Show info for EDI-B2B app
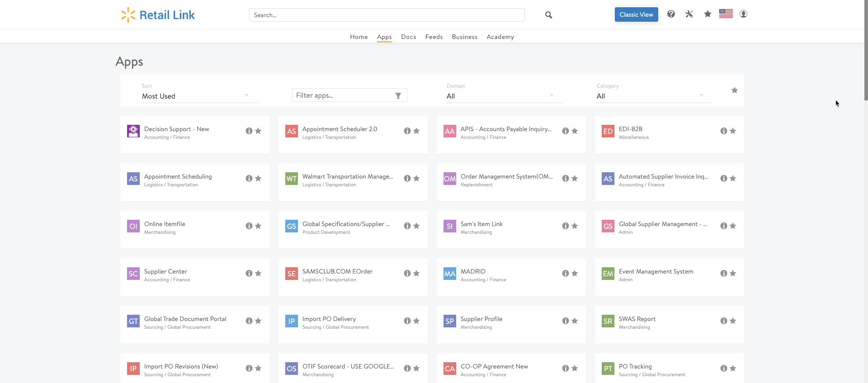This screenshot has width=868, height=383. coord(724,131)
